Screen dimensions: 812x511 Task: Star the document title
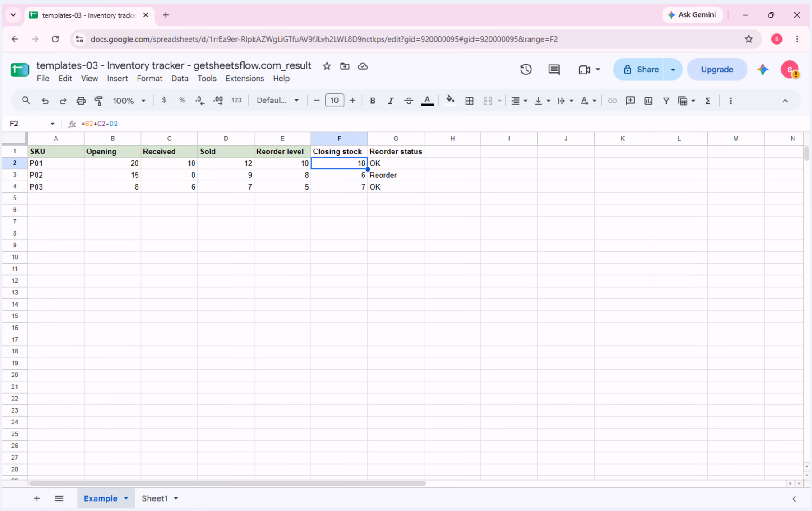pyautogui.click(x=327, y=66)
